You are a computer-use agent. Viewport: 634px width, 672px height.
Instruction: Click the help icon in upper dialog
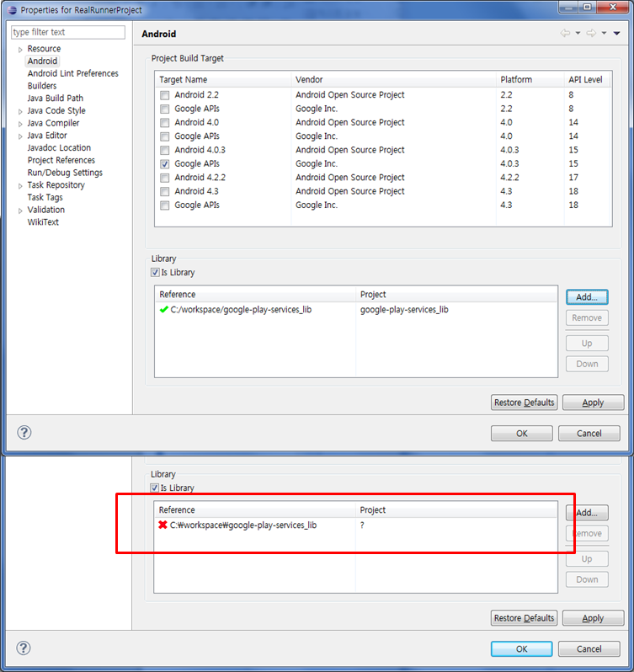click(x=24, y=433)
